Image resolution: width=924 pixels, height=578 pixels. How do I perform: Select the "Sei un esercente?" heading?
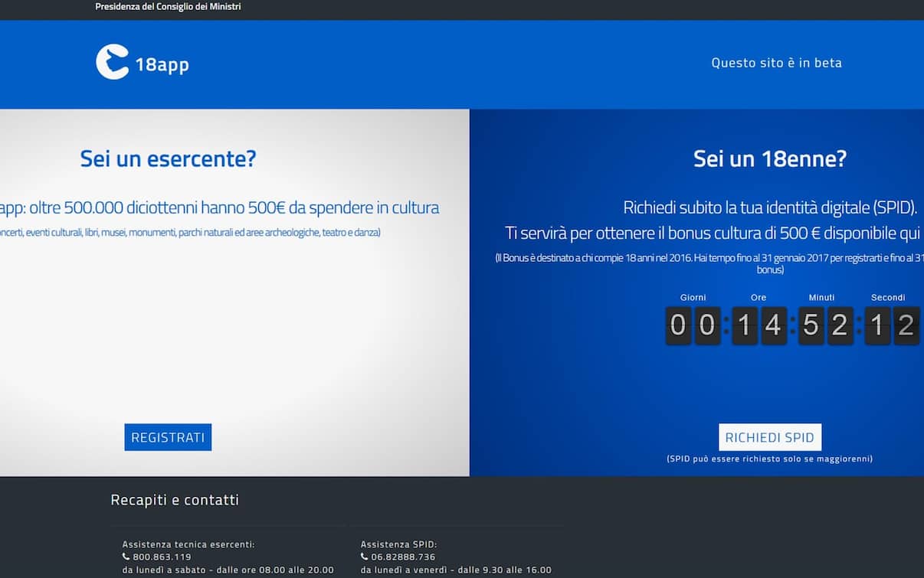tap(168, 159)
